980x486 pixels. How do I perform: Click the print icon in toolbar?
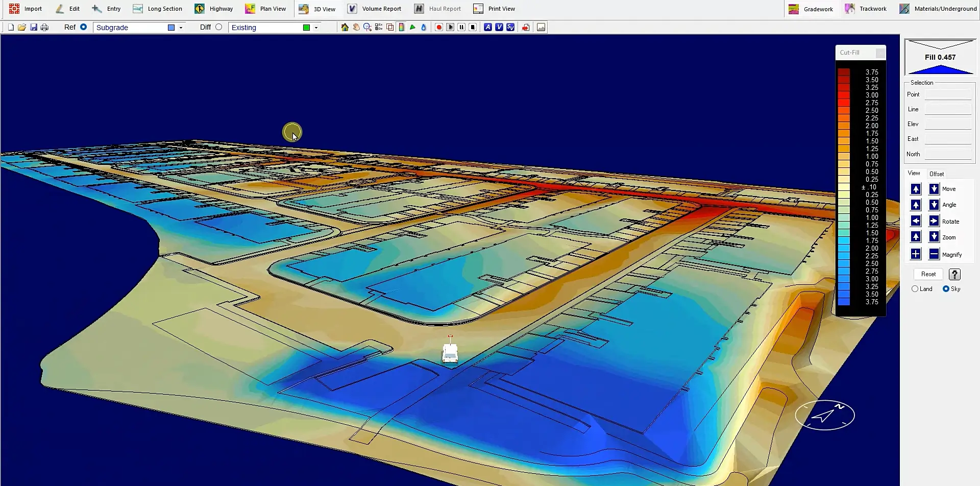[45, 28]
